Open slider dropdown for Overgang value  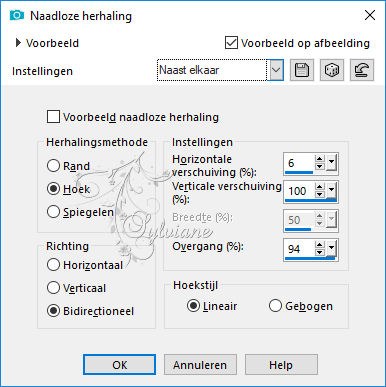click(331, 249)
